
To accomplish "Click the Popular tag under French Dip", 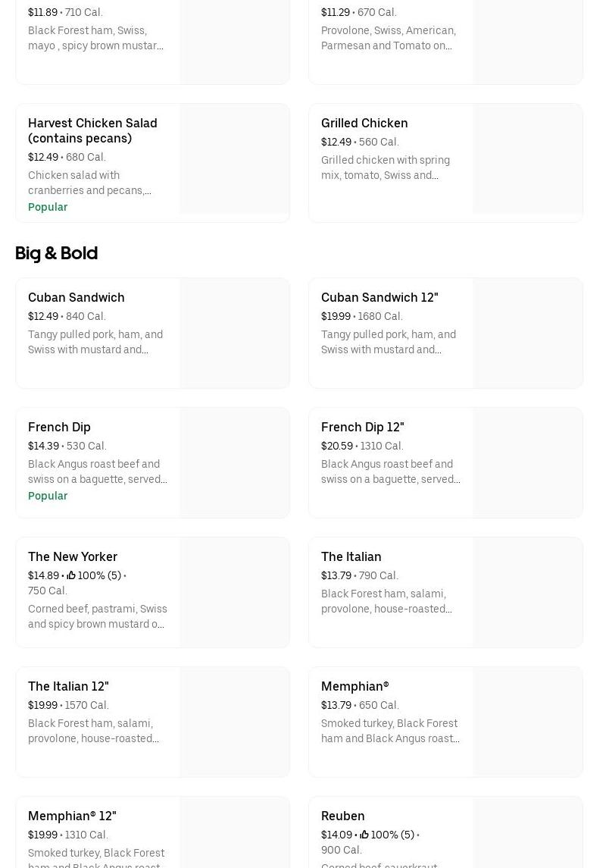I will (x=48, y=496).
